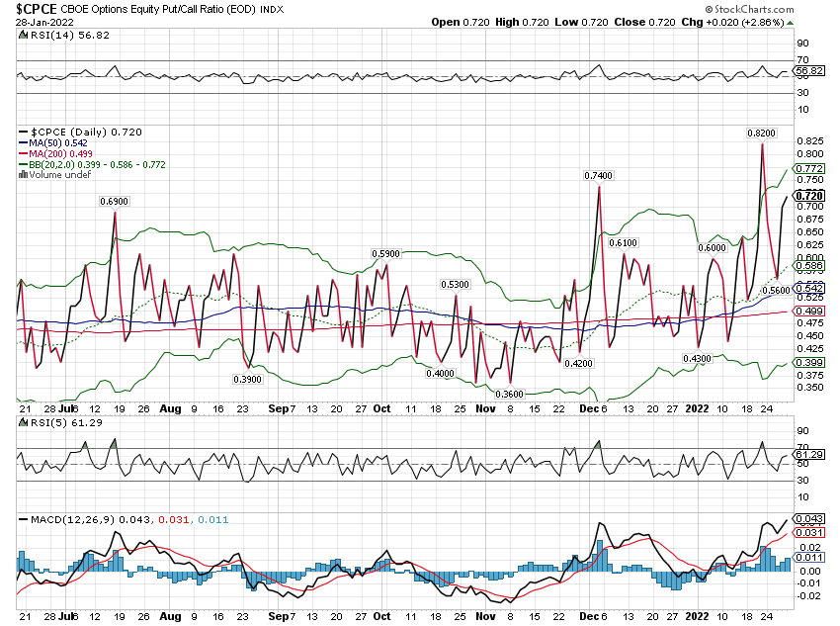Click the High 0.720 value
This screenshot has width=840, height=626.
[x=522, y=22]
